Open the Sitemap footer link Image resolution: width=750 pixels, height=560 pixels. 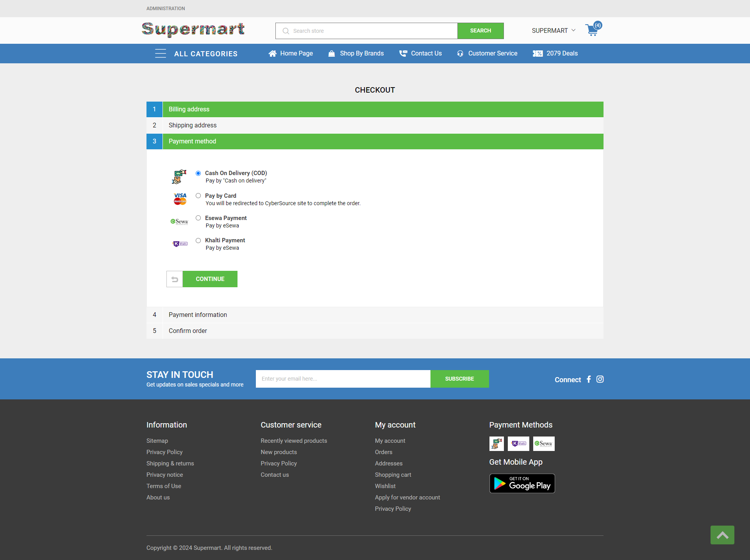[x=157, y=441]
